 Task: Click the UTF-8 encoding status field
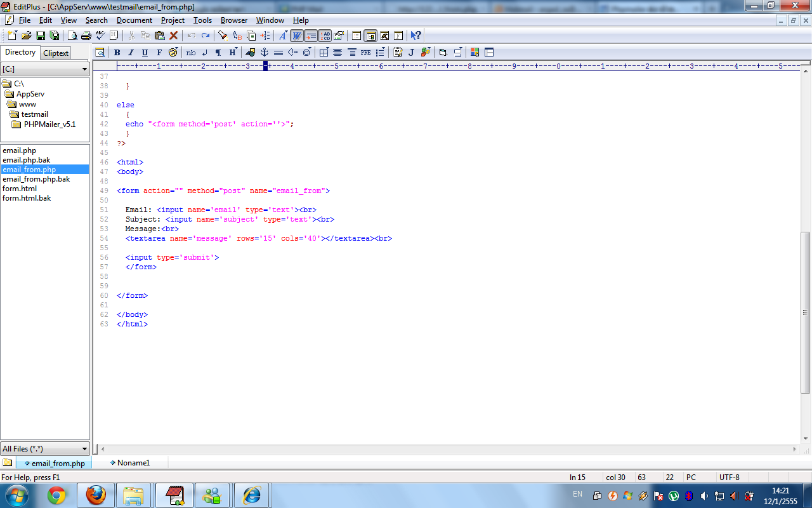click(729, 478)
